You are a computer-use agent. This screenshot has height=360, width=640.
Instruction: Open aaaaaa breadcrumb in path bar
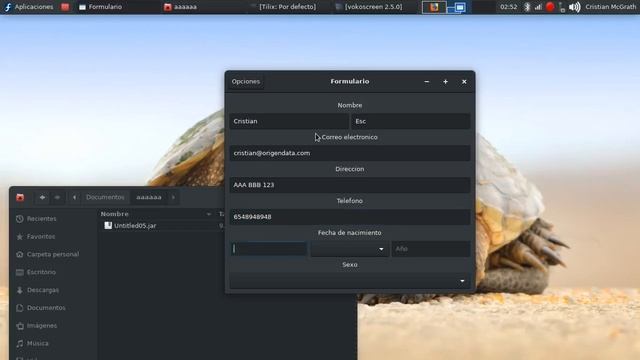click(149, 197)
